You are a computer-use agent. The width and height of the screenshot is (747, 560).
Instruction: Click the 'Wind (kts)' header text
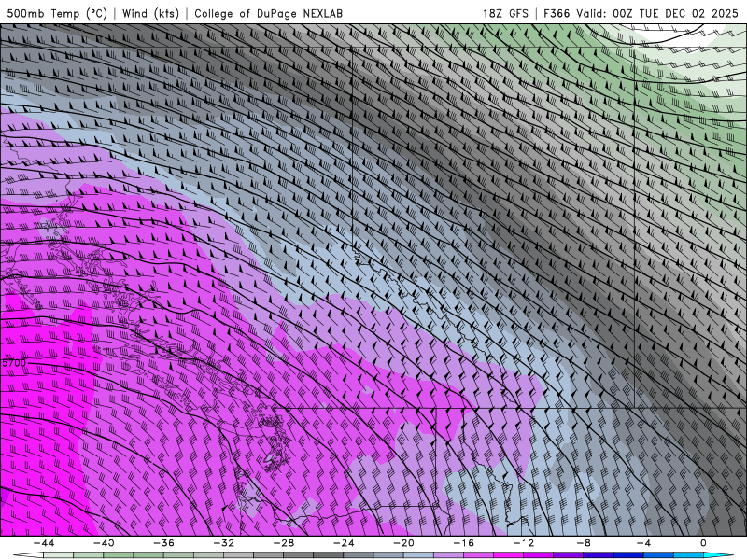click(x=150, y=13)
